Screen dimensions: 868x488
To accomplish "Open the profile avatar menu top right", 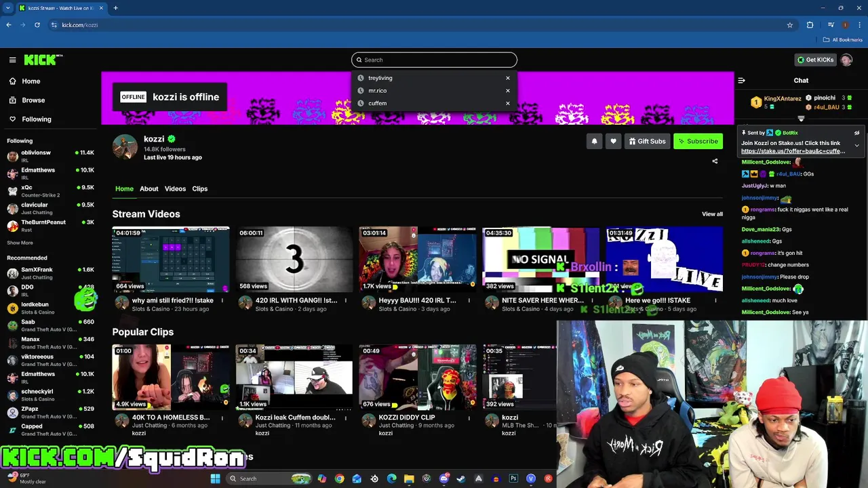I will click(x=846, y=60).
